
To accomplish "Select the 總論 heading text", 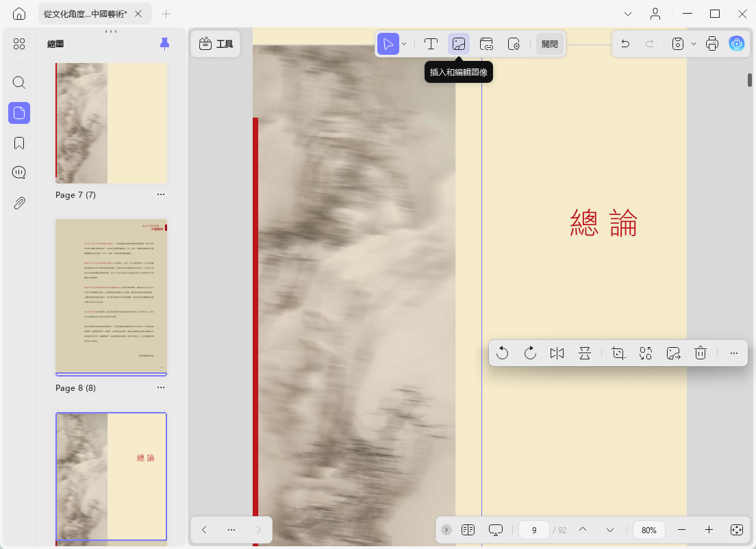I will (604, 222).
